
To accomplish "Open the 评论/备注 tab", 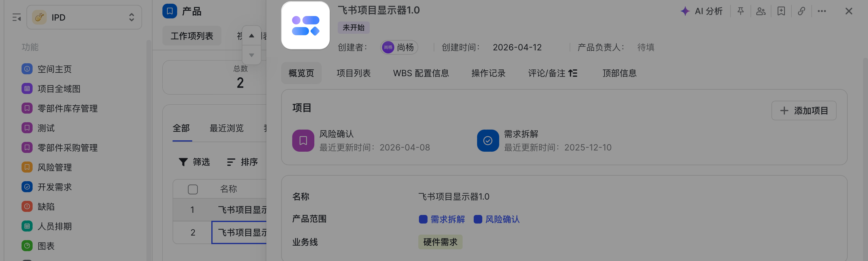I will click(547, 73).
